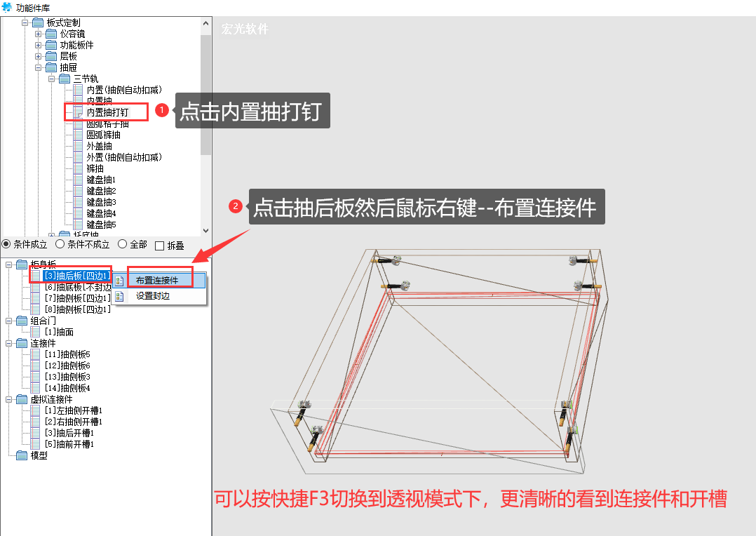Image resolution: width=756 pixels, height=536 pixels.
Task: Click the 连接件 folder icon
Action: tap(22, 343)
